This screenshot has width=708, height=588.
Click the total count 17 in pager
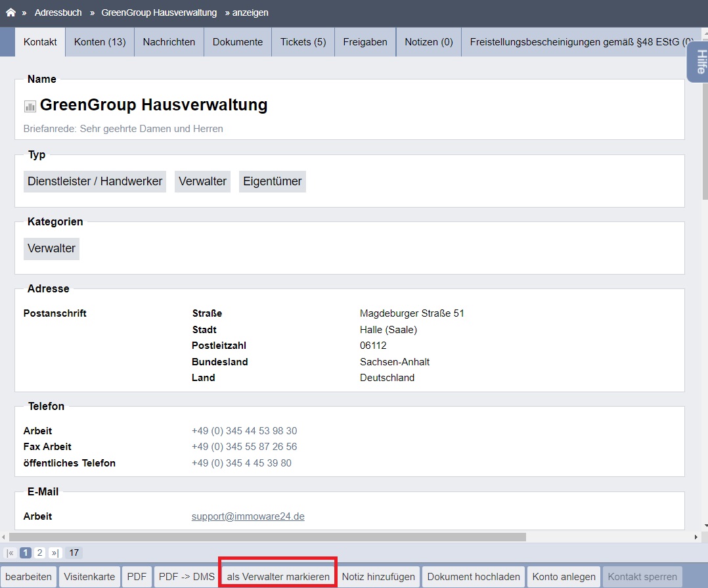tap(74, 553)
